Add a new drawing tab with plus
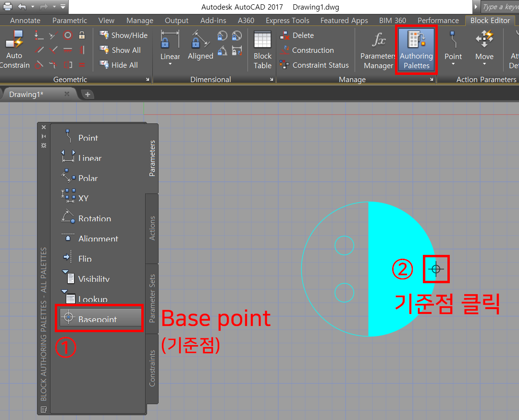 [x=87, y=95]
